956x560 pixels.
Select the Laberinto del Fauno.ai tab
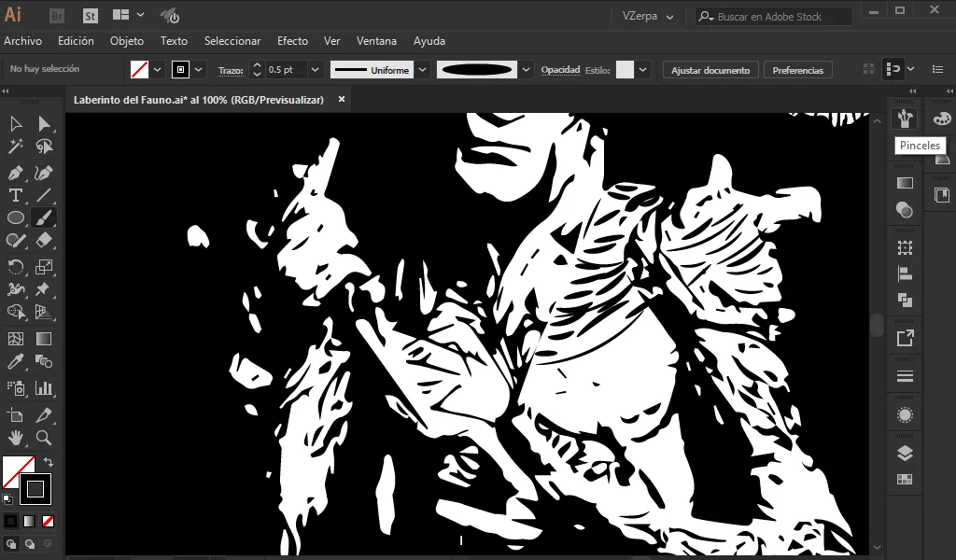click(x=199, y=99)
